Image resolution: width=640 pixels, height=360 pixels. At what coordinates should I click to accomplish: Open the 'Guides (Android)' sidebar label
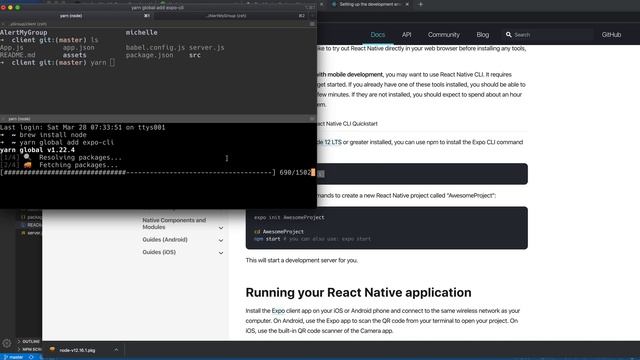(165, 240)
